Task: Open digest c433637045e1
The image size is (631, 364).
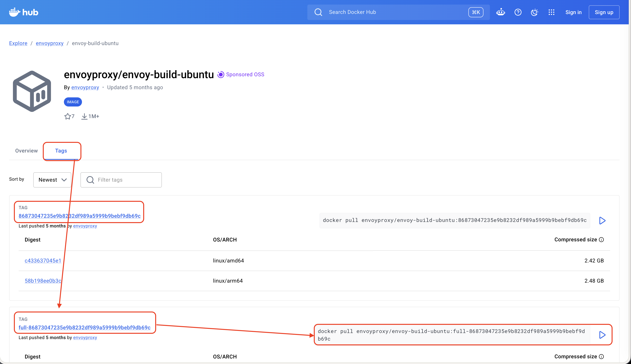Action: pos(43,261)
